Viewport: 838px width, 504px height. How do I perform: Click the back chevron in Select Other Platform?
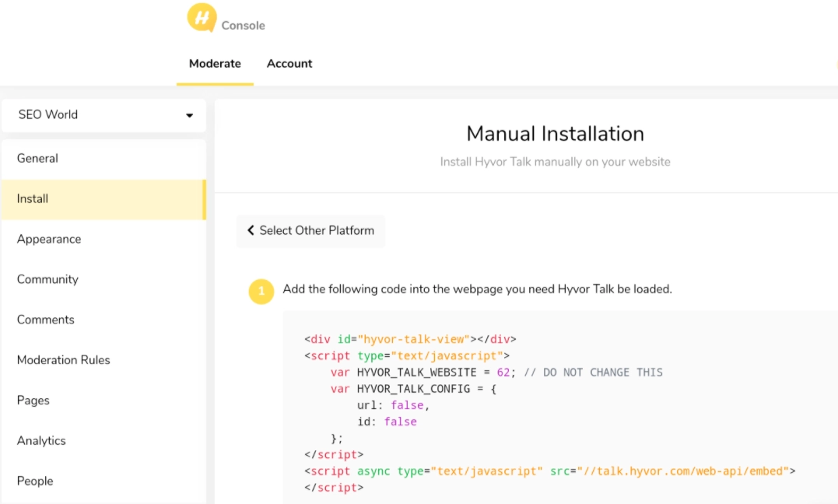[251, 230]
